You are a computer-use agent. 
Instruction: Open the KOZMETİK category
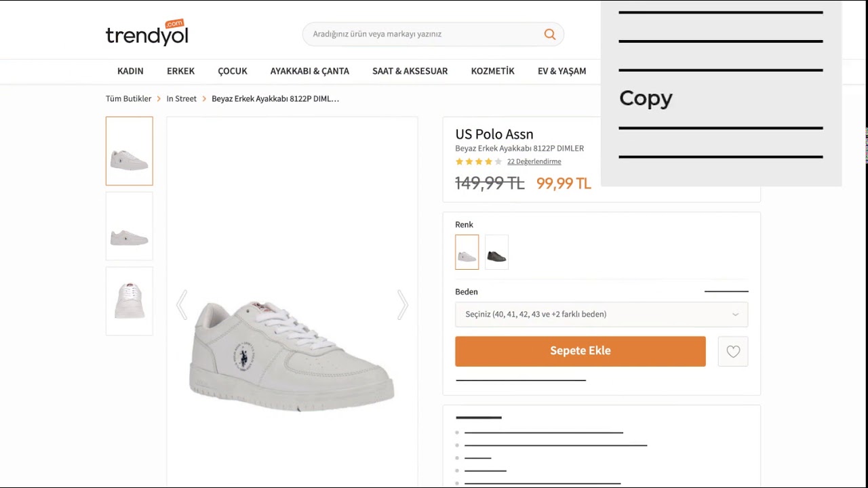pos(492,71)
